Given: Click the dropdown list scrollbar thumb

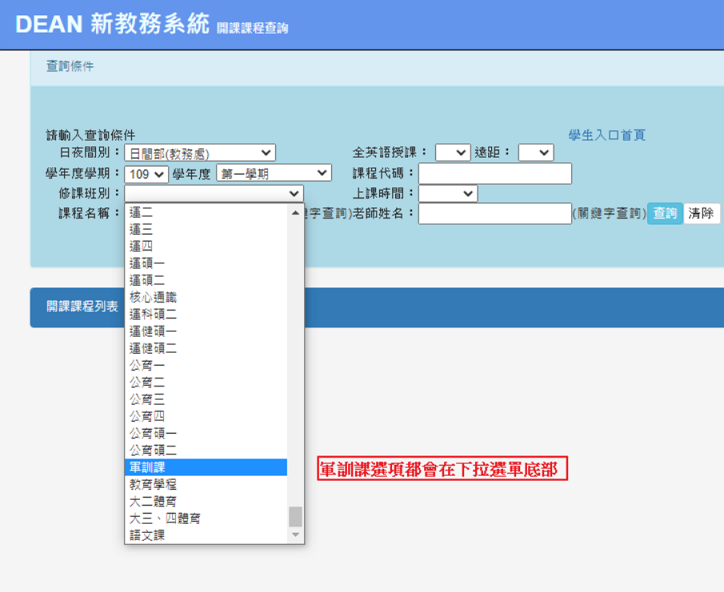Looking at the screenshot, I should [295, 516].
